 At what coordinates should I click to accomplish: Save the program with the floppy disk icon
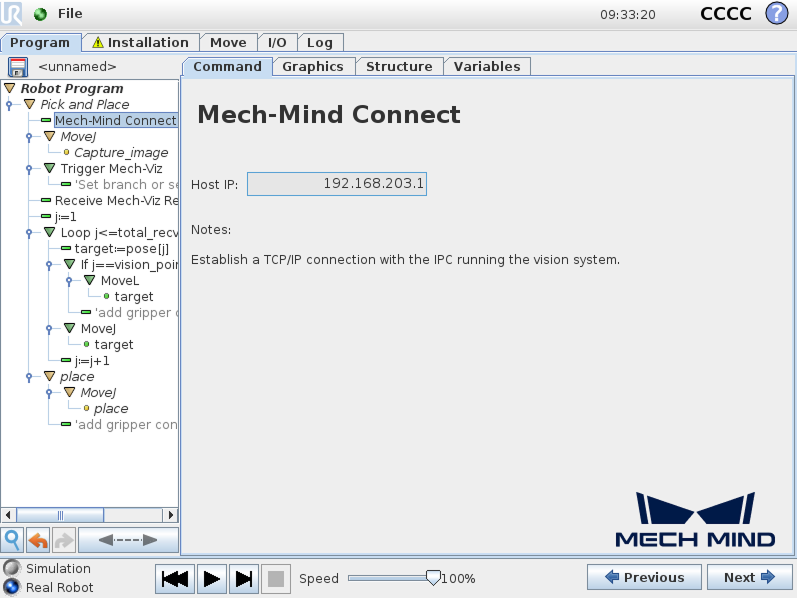(x=18, y=67)
